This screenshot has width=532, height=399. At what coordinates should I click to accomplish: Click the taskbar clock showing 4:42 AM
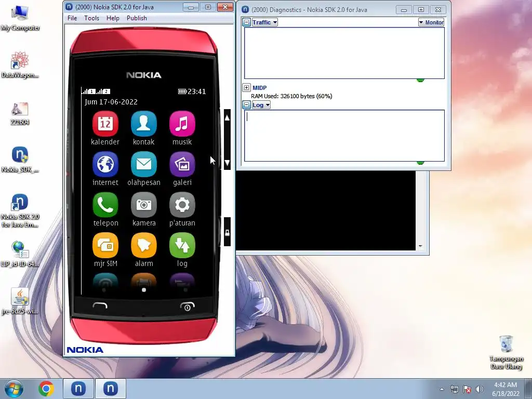(x=506, y=389)
